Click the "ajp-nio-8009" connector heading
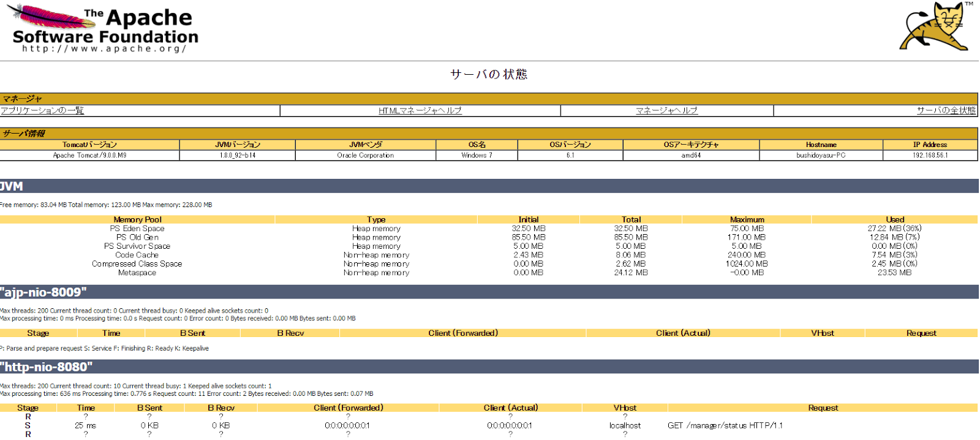980x440 pixels. [x=489, y=292]
